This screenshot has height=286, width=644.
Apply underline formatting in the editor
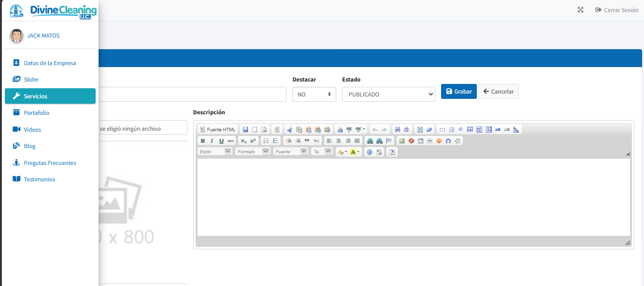pyautogui.click(x=221, y=141)
